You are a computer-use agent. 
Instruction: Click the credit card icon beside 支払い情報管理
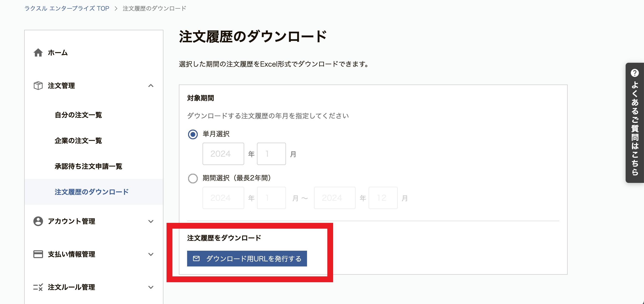[x=38, y=254]
